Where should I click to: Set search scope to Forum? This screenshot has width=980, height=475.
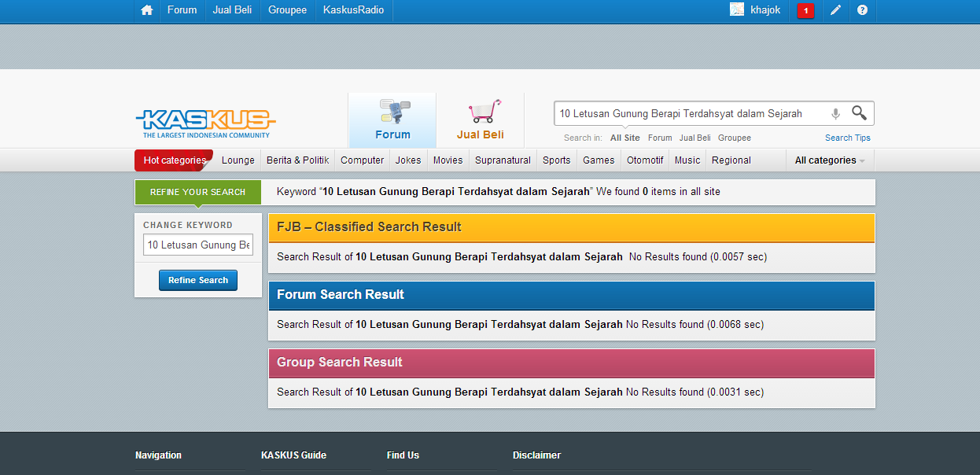pyautogui.click(x=660, y=138)
